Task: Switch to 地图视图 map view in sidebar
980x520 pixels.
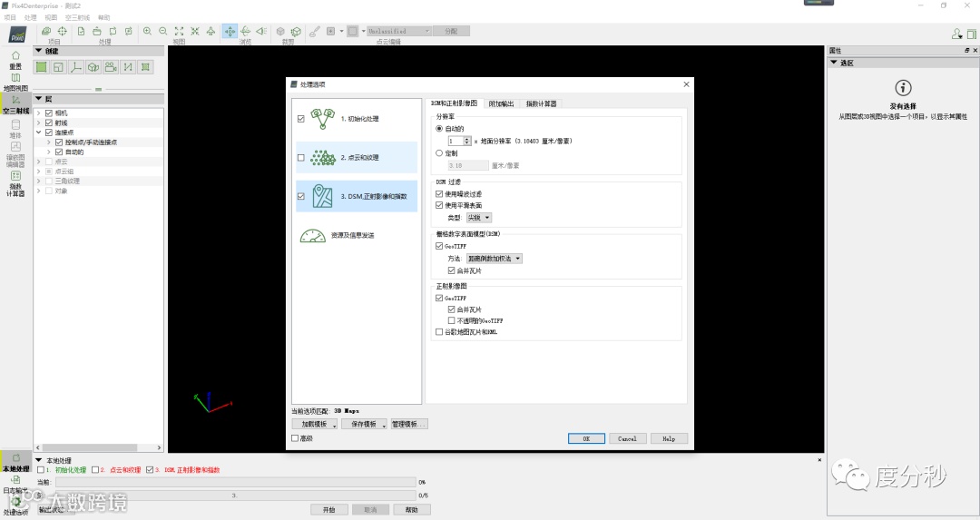Action: (x=15, y=82)
